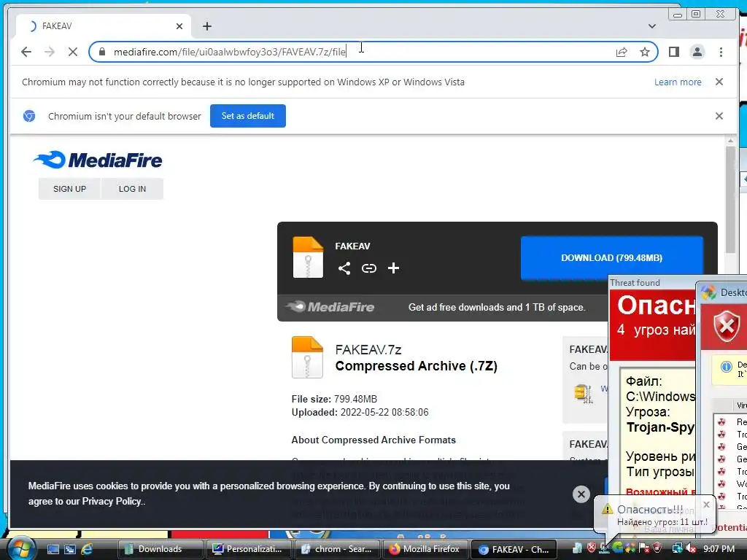This screenshot has width=747, height=560.
Task: Dismiss the default browser info bar
Action: (x=719, y=116)
